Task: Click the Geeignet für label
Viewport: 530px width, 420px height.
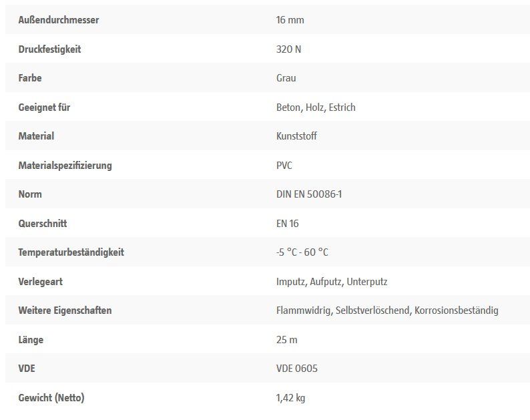Action: point(44,108)
